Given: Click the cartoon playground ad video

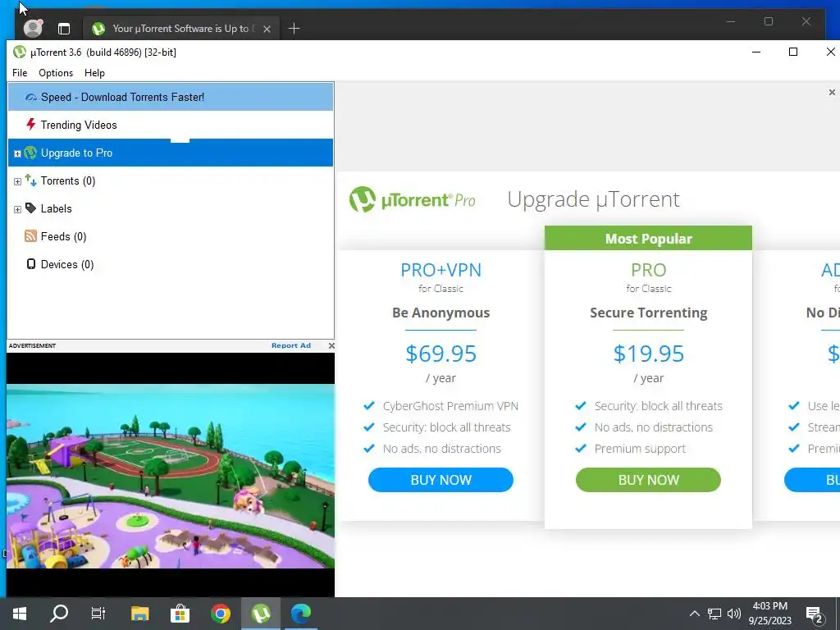Looking at the screenshot, I should point(171,476).
